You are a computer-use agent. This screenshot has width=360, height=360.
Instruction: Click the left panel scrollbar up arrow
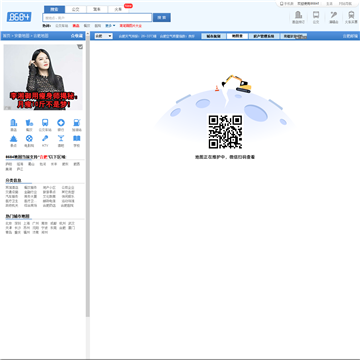point(88,34)
